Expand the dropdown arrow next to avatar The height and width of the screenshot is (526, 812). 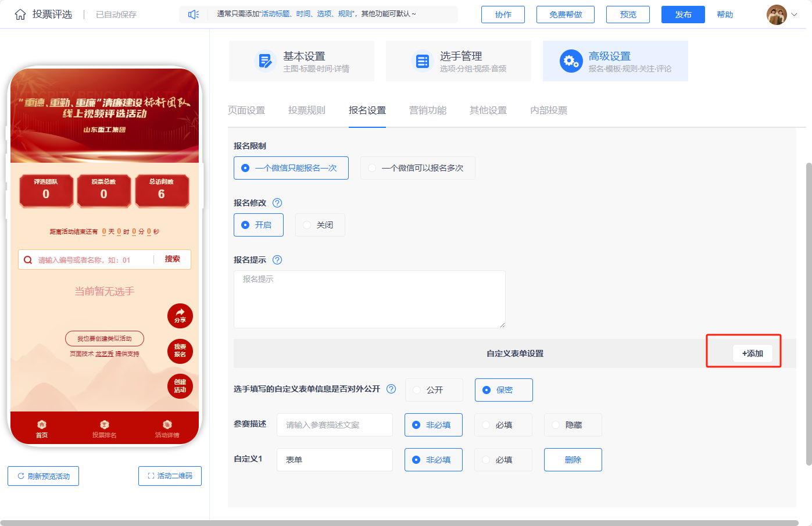[x=794, y=15]
